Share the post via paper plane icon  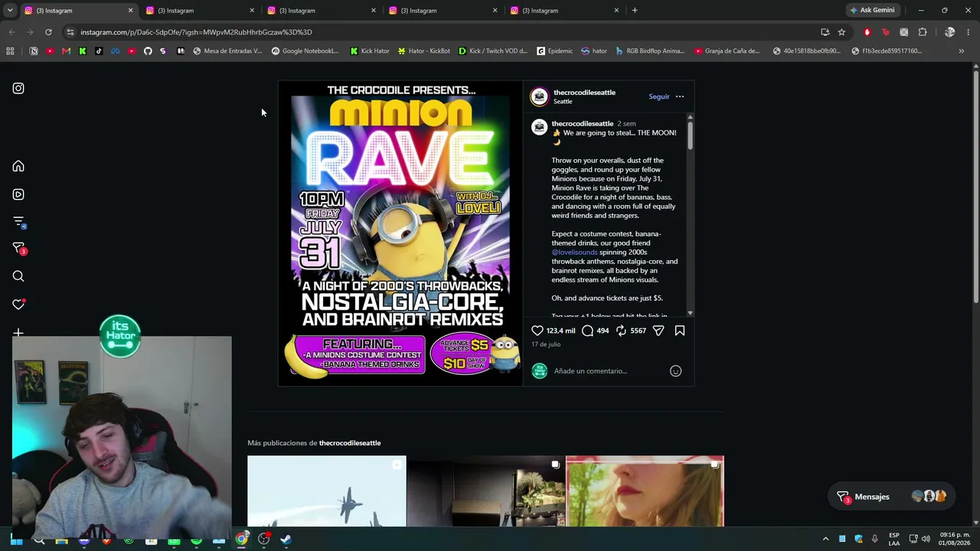658,331
